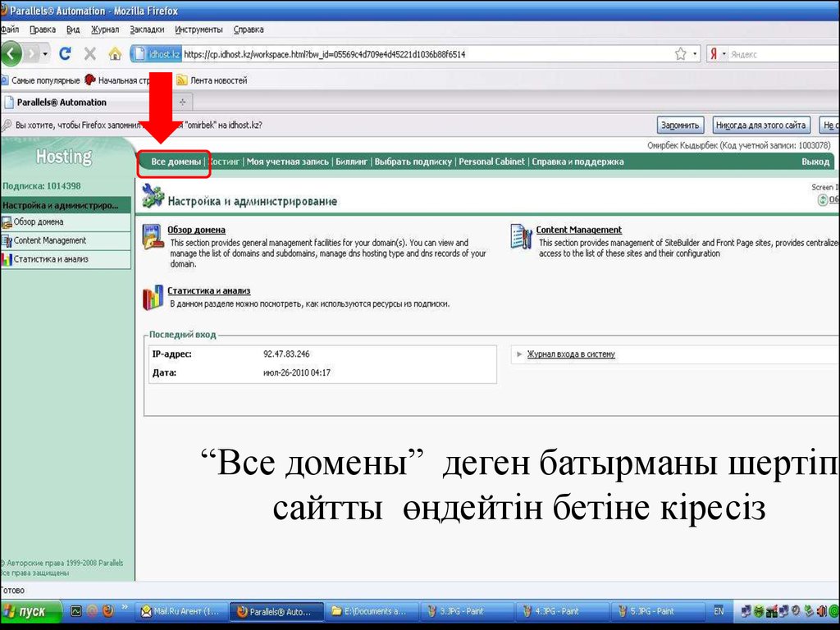Select Content Management in left sidebar

[x=50, y=240]
